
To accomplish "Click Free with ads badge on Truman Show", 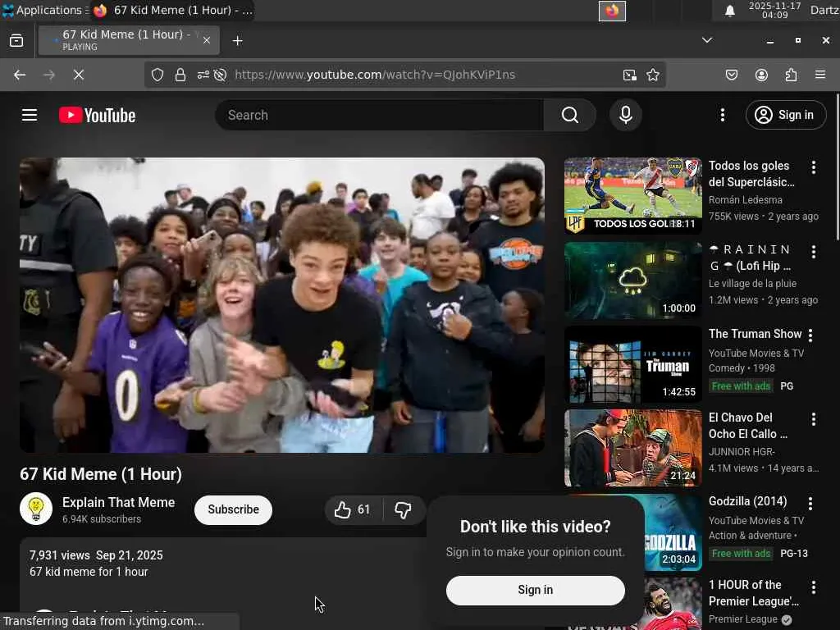I will 741,386.
